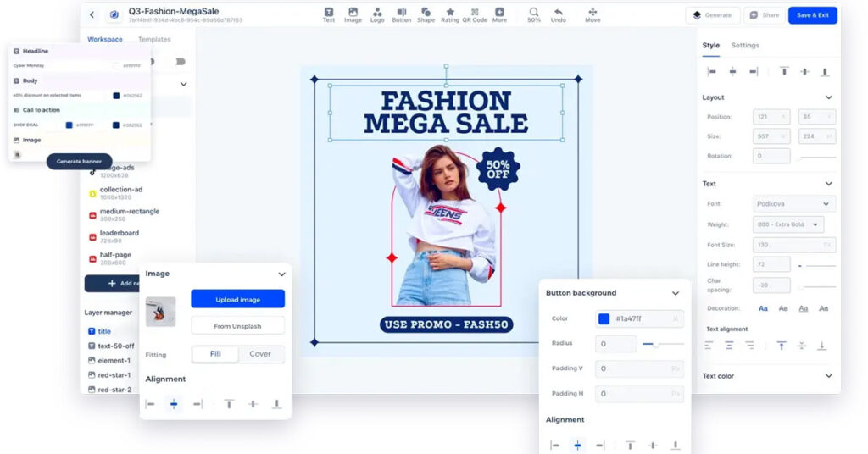This screenshot has width=868, height=454.
Task: Toggle underline text decoration
Action: 803,308
